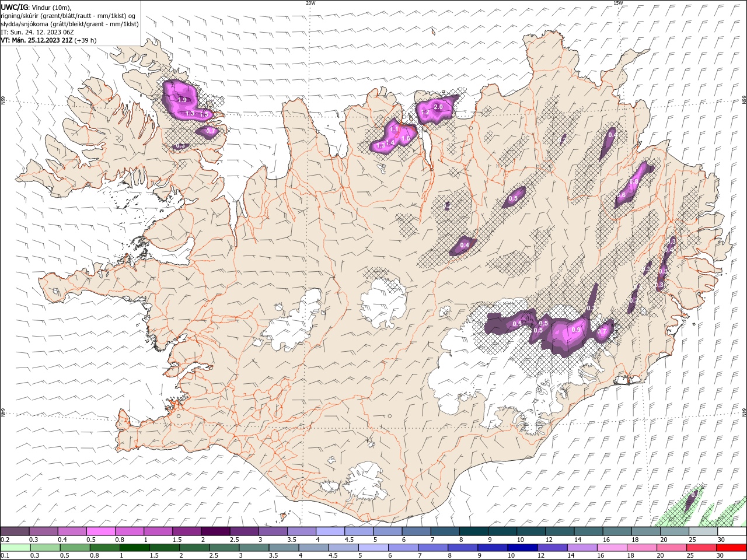Screen dimensions: 747x560
Task: Pick the white swatch labeled 30 in upper legend
Action: 731,531
